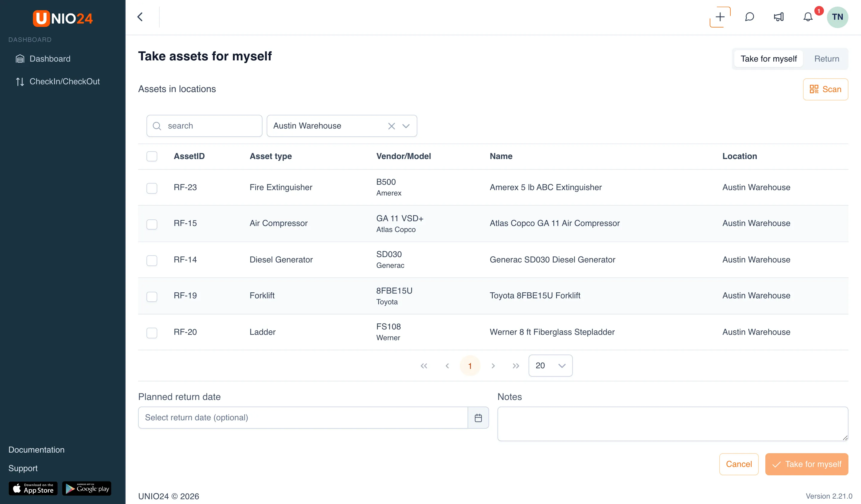Screen dimensions: 861x504
Task: Expand the Austin Warehouse location dropdown
Action: [x=406, y=126]
